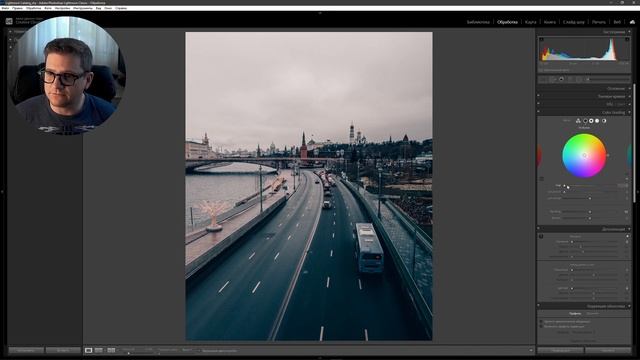
Task: Collapse the Детализация panel
Action: (x=629, y=229)
